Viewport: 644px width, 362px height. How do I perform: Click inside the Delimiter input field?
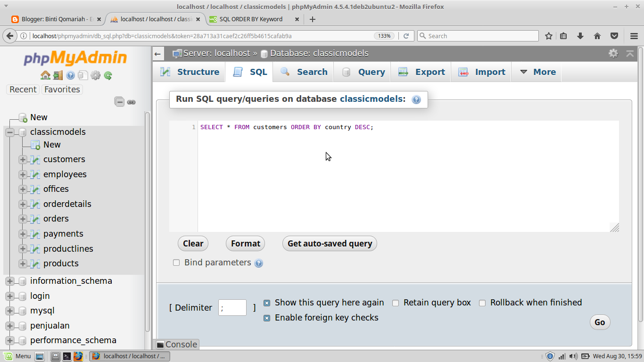(232, 307)
